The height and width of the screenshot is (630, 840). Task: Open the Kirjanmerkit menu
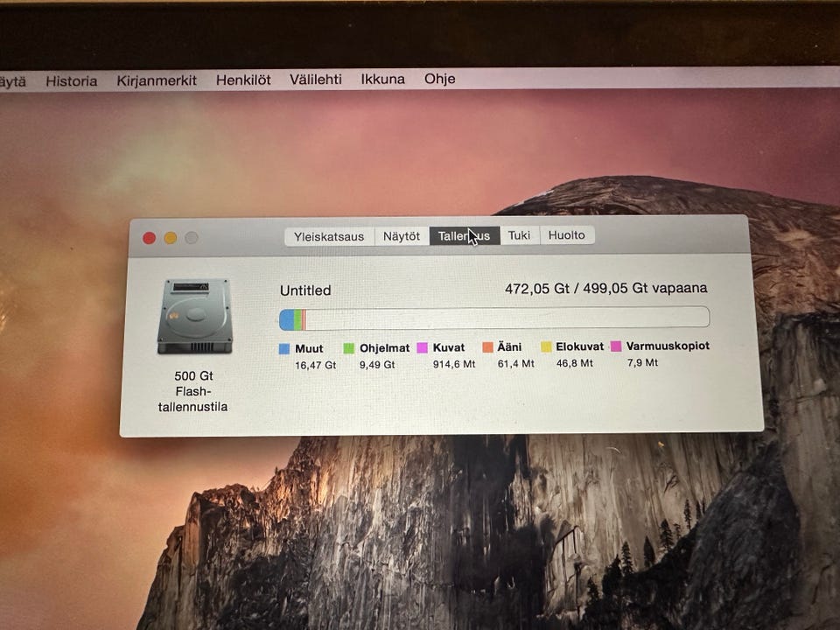coord(157,80)
